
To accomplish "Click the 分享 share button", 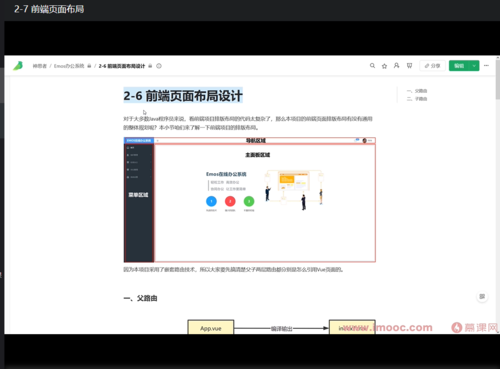I will pos(432,66).
